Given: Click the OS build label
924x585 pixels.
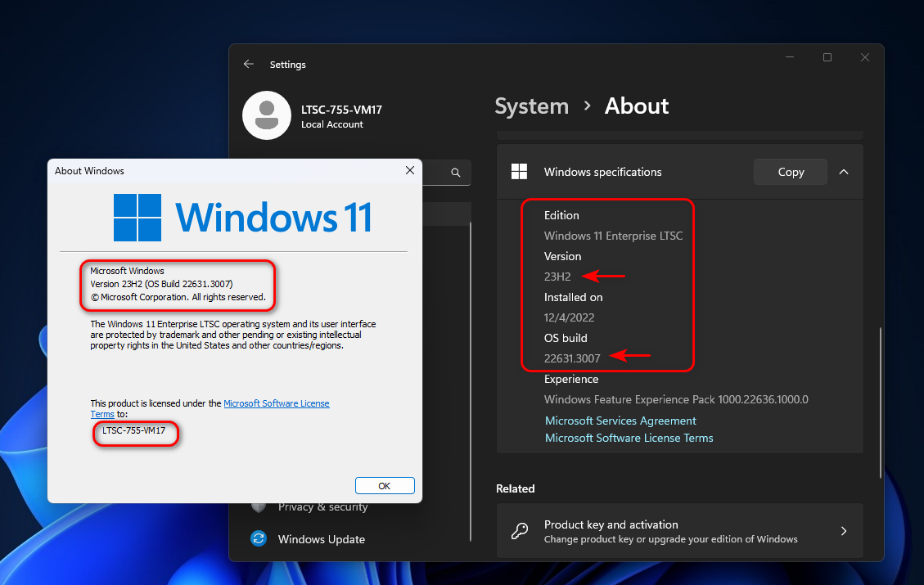Looking at the screenshot, I should point(566,338).
